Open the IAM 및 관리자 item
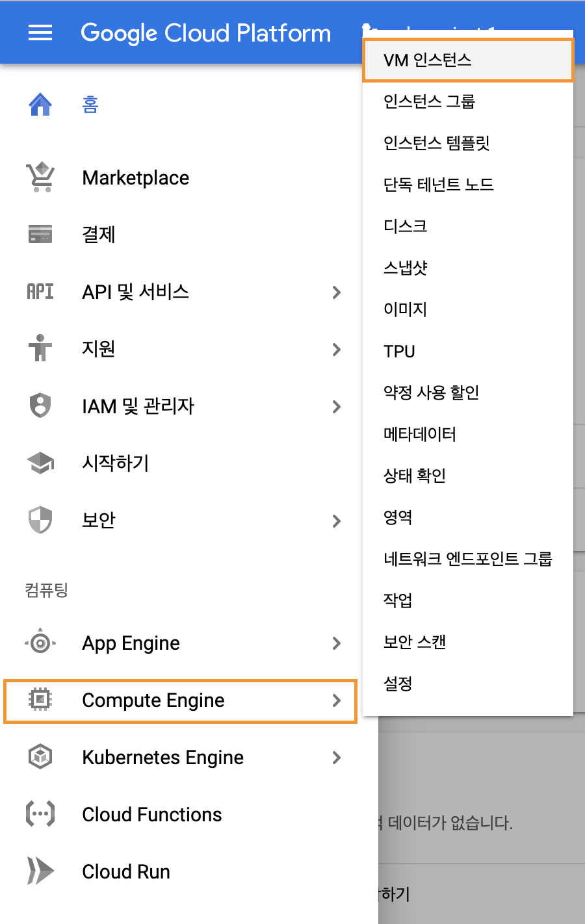The image size is (585, 924). pos(138,406)
